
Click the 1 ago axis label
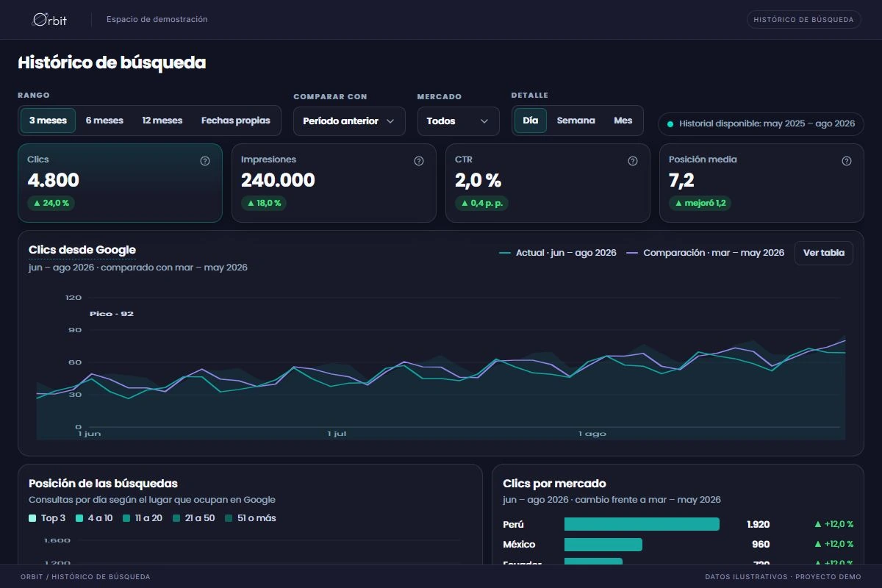pos(592,434)
